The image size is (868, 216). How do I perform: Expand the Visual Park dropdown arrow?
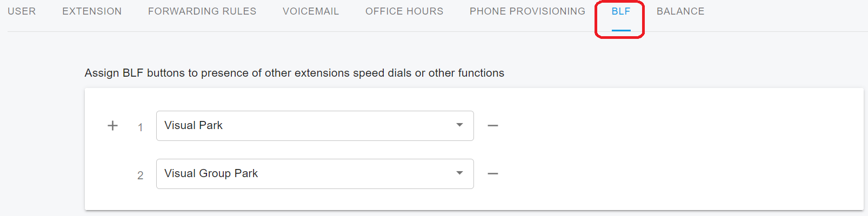pyautogui.click(x=459, y=125)
